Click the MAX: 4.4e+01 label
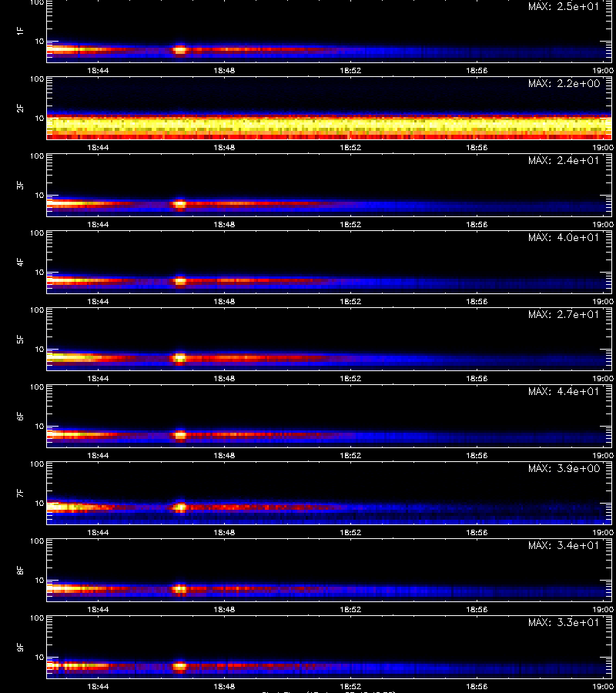 tap(564, 391)
